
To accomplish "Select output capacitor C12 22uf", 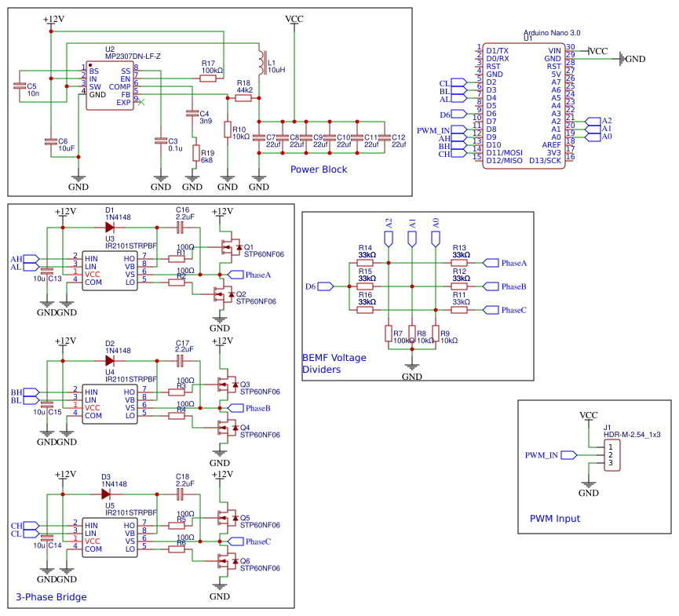I will point(385,137).
